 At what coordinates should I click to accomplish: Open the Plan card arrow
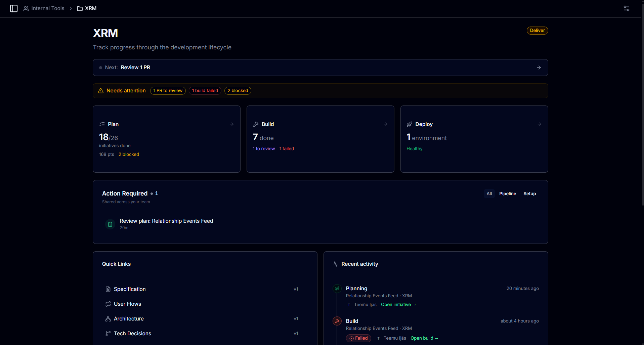pyautogui.click(x=232, y=124)
